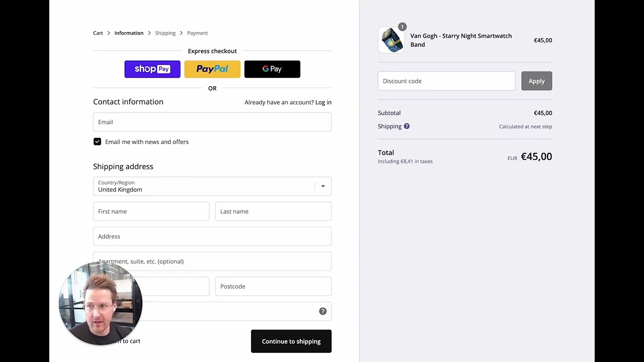This screenshot has height=362, width=644.
Task: Click the Starry Night watch band thumbnail
Action: [x=391, y=40]
